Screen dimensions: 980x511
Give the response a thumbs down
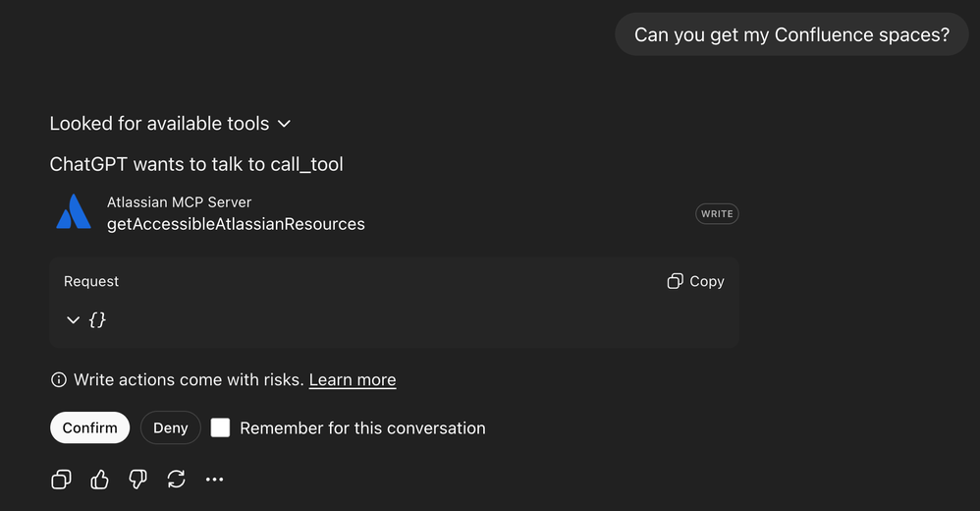coord(137,479)
